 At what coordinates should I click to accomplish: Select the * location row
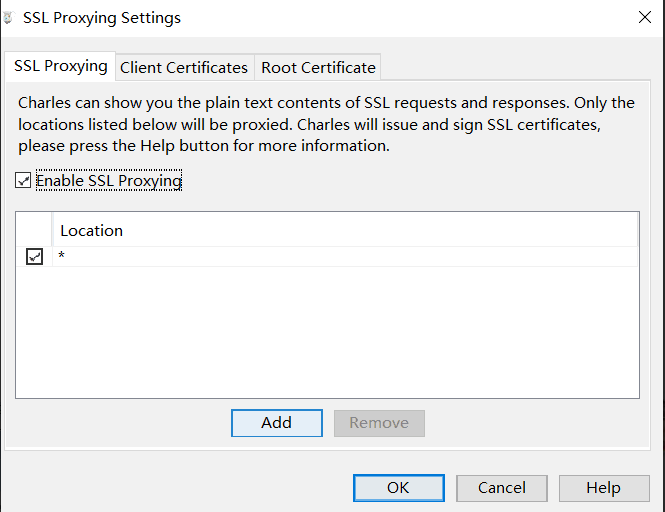pyautogui.click(x=327, y=256)
